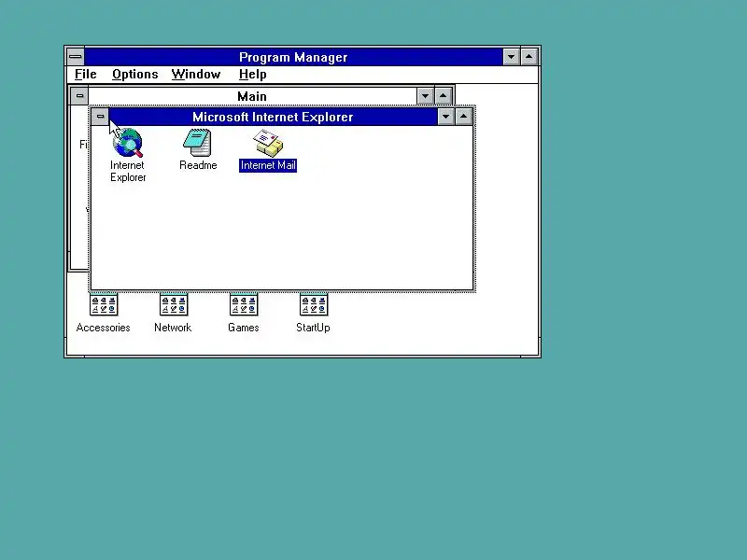Click the Accessories label text
Image resolution: width=747 pixels, height=560 pixels.
point(103,328)
